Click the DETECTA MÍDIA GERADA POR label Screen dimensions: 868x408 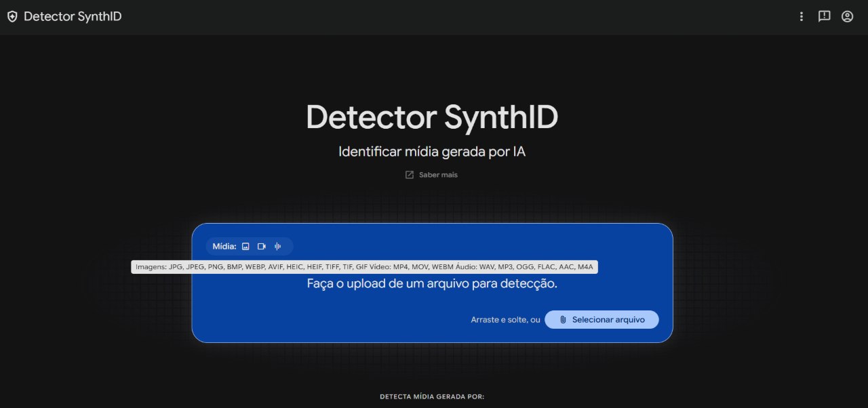(x=432, y=396)
